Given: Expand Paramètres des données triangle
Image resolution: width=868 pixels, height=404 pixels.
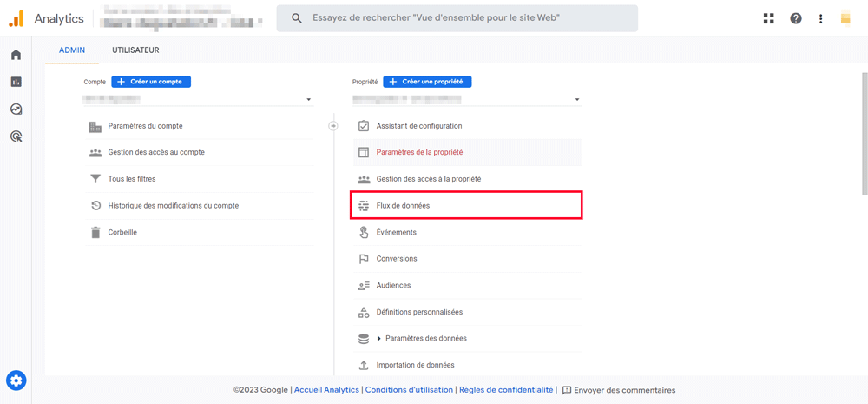Looking at the screenshot, I should click(379, 339).
